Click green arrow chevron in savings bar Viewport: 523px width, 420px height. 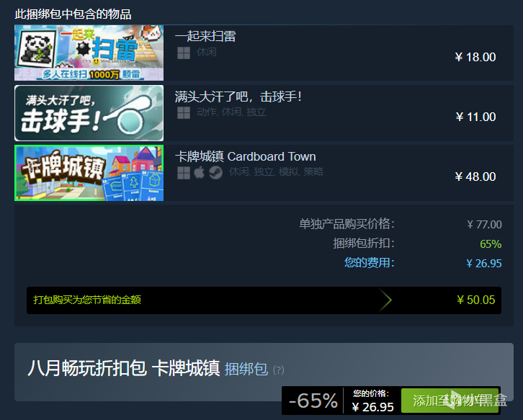coord(385,300)
